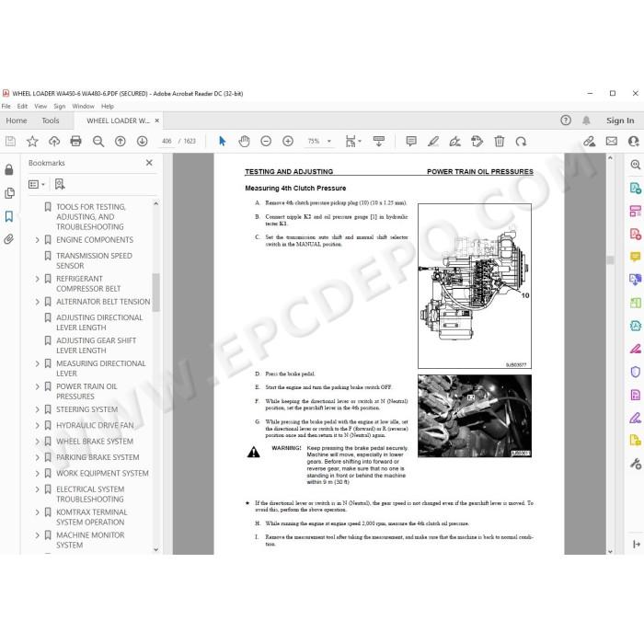Image resolution: width=644 pixels, height=644 pixels.
Task: Toggle the Bookmarks panel icon
Action: point(9,216)
